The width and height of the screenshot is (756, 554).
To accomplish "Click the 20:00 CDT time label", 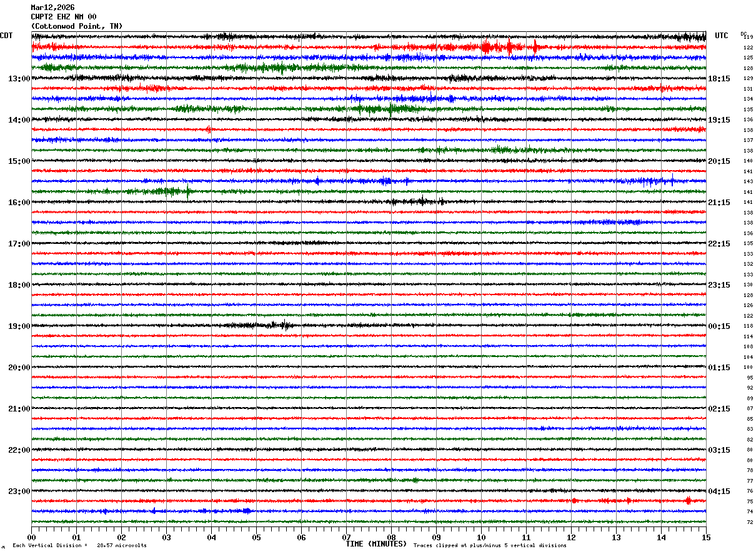I will (19, 368).
